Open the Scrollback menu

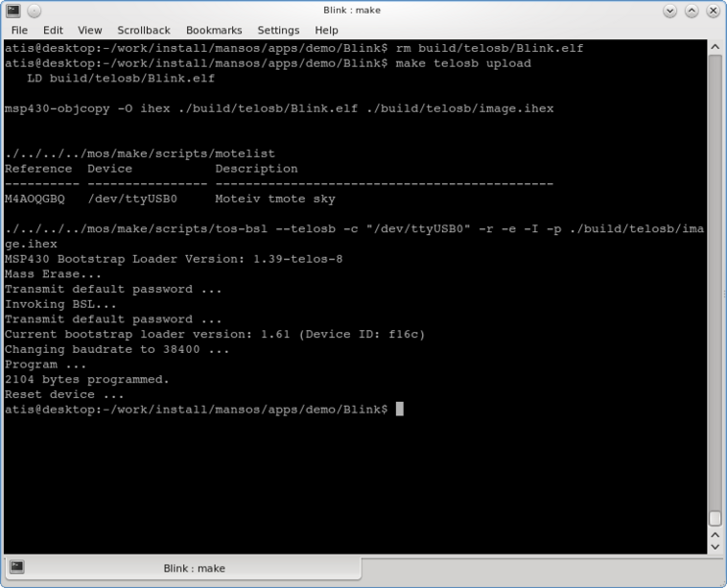[143, 30]
